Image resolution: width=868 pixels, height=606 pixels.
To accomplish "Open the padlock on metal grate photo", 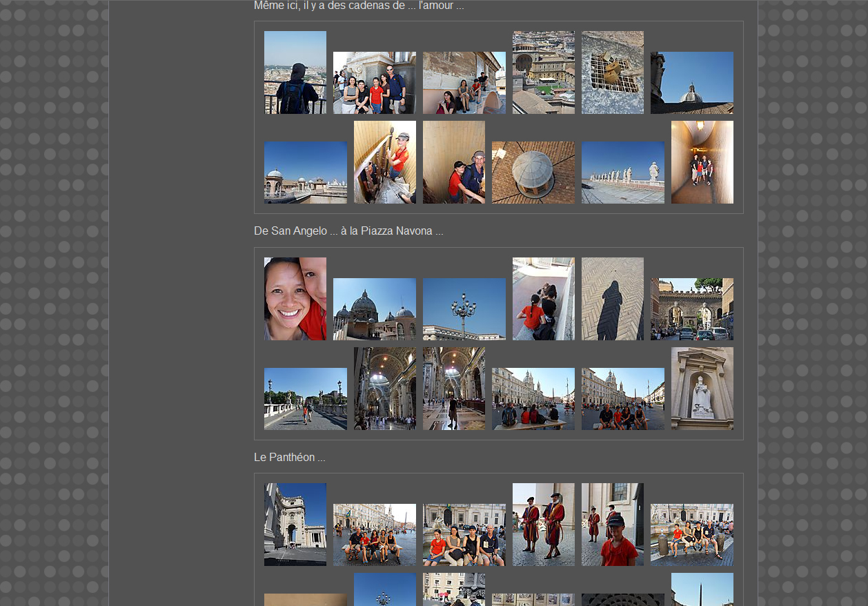I will tap(612, 72).
